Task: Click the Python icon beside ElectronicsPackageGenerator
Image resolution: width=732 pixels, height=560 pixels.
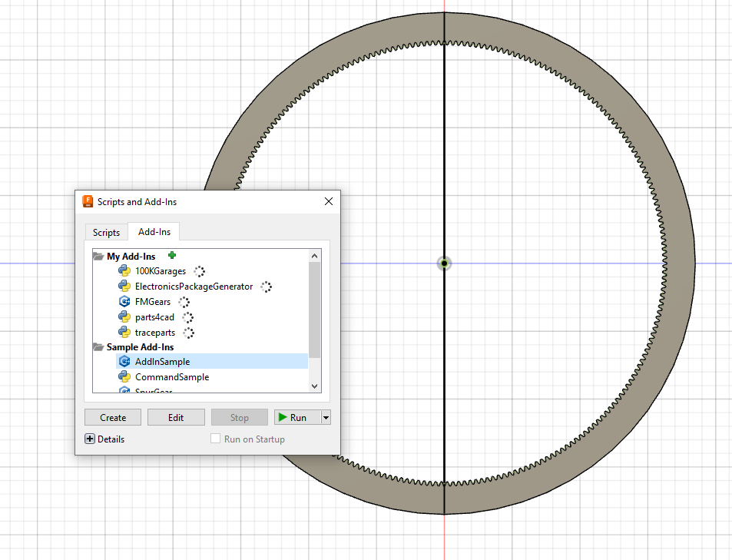Action: 124,287
